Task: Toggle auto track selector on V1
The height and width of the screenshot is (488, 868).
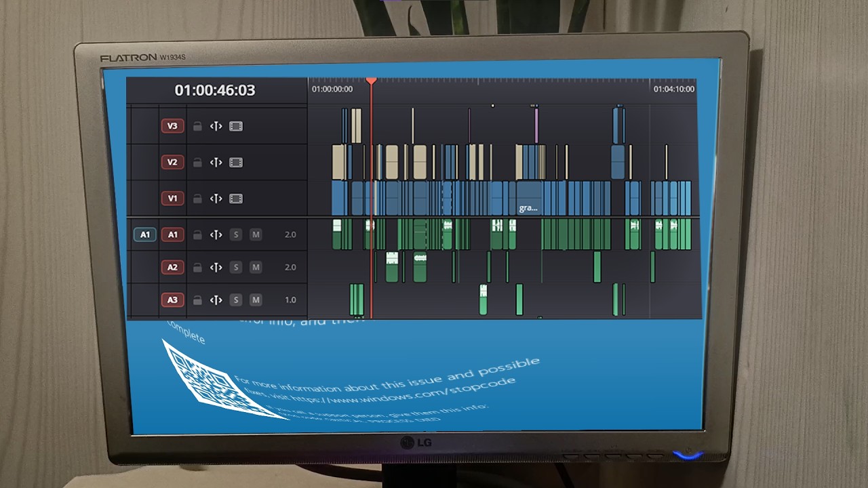Action: 216,199
